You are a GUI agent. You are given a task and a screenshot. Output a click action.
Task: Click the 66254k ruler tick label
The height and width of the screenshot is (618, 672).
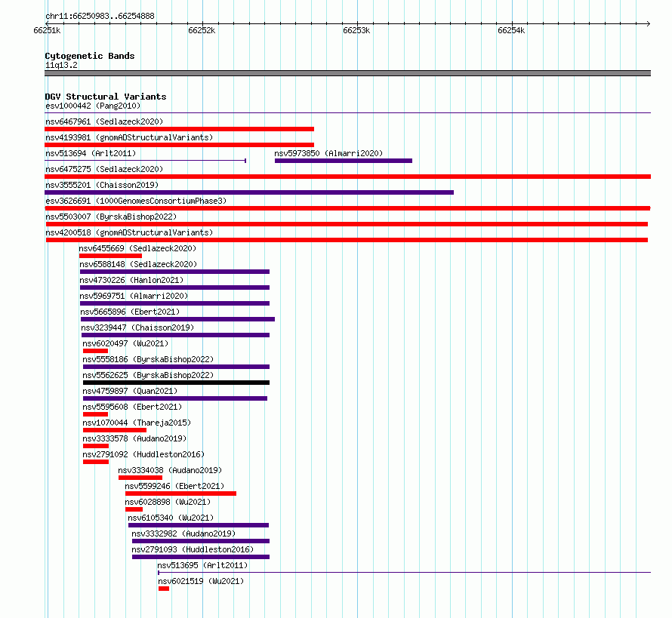511,30
